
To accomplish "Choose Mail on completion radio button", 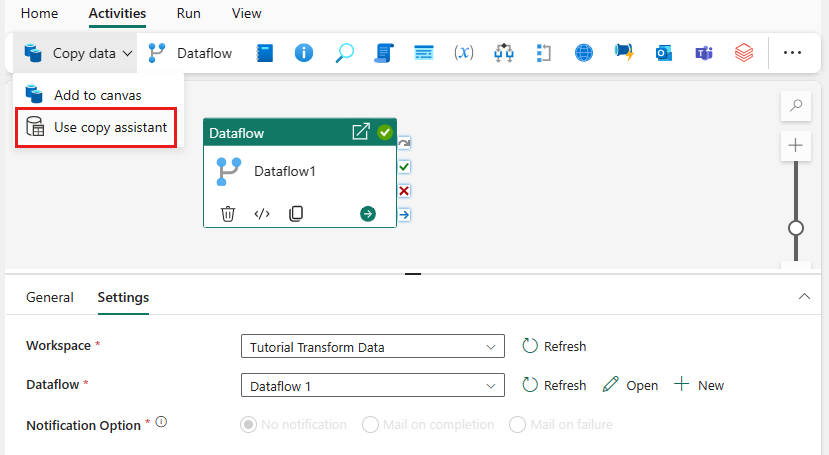I will click(371, 424).
